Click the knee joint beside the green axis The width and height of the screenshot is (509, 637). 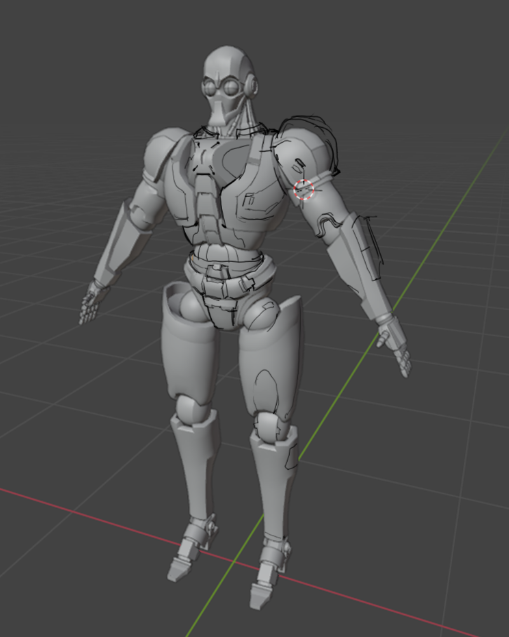[x=269, y=427]
